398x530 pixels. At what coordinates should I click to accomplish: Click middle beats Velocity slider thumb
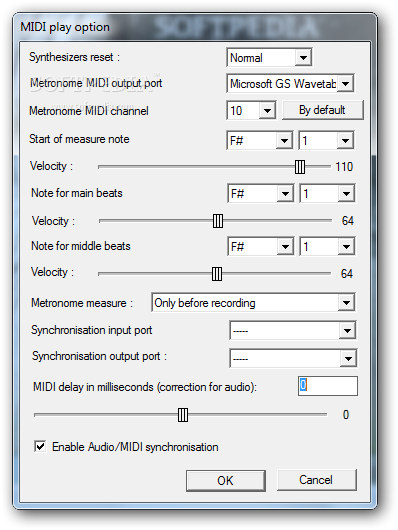[217, 274]
